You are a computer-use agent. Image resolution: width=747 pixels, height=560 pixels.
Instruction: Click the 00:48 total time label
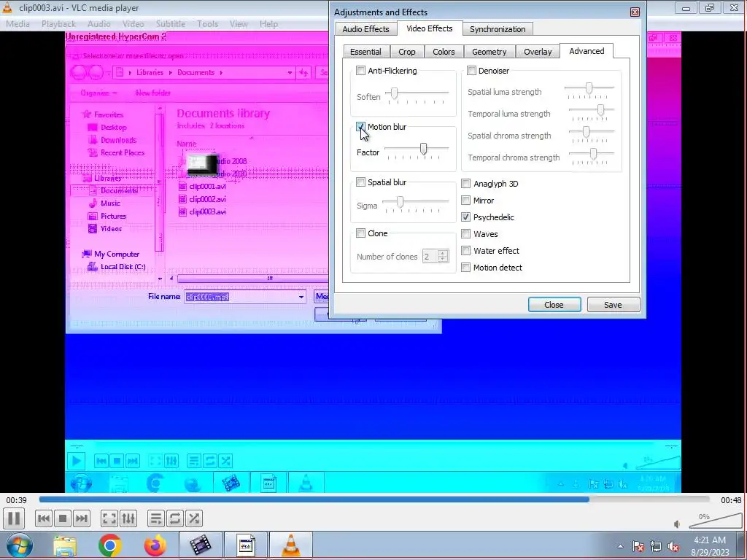(x=731, y=500)
